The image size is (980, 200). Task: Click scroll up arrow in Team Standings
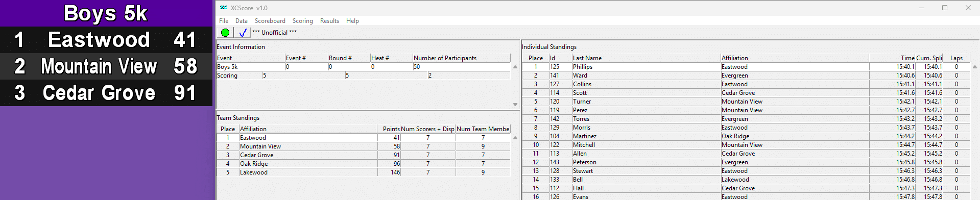click(x=515, y=138)
